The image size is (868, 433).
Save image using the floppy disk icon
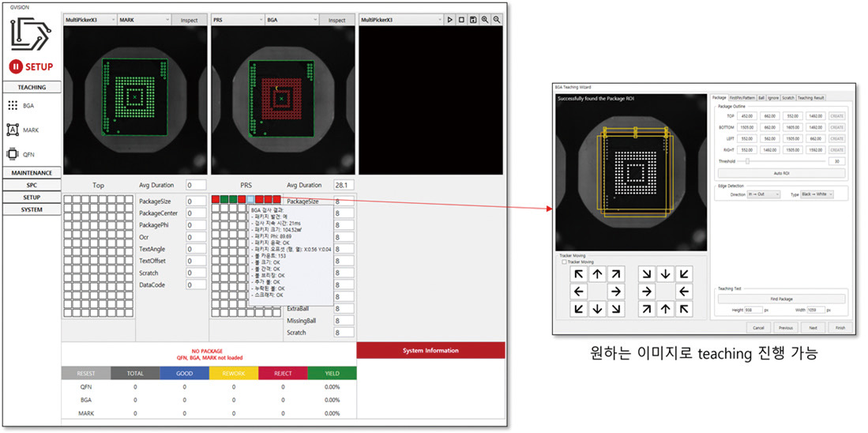click(472, 20)
